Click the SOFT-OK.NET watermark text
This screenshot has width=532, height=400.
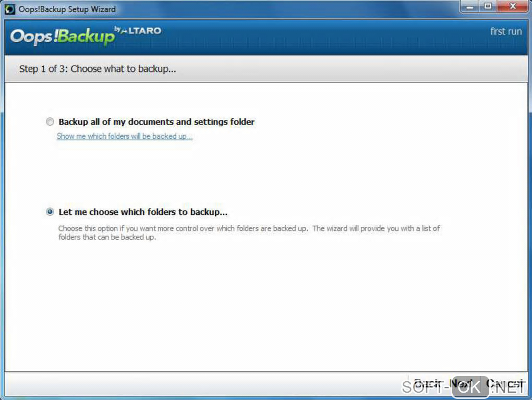pos(464,387)
